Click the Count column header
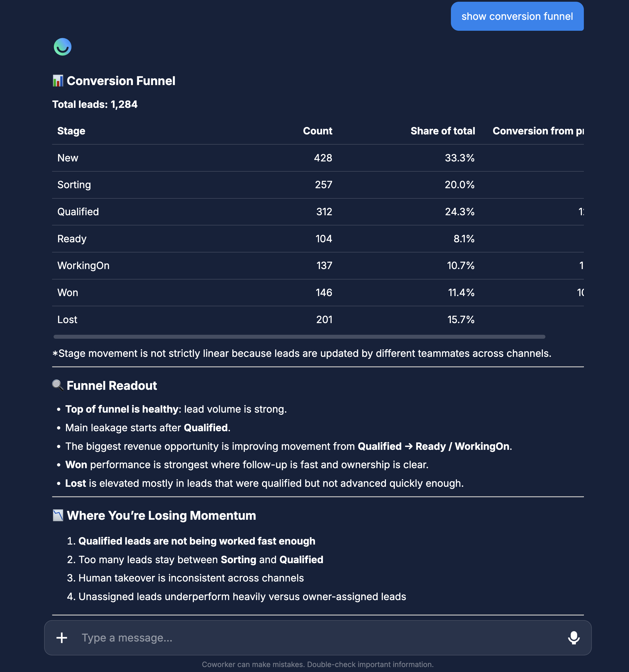Image resolution: width=629 pixels, height=672 pixels. (317, 131)
